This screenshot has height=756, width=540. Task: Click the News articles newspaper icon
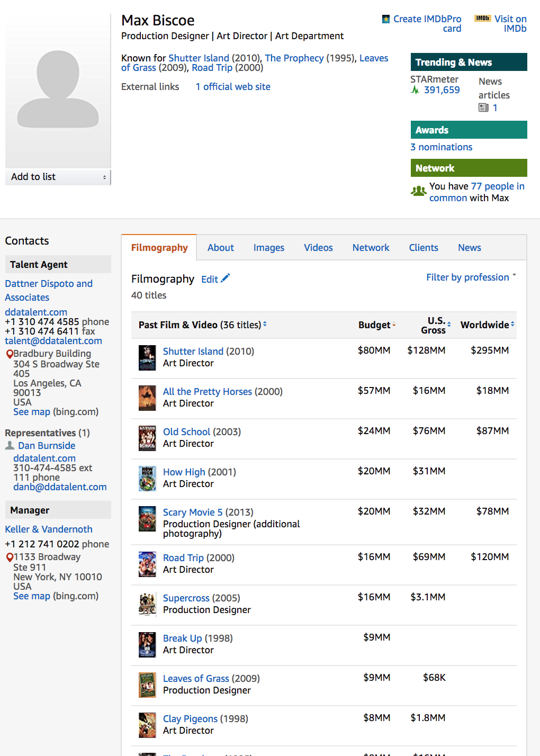click(x=483, y=107)
